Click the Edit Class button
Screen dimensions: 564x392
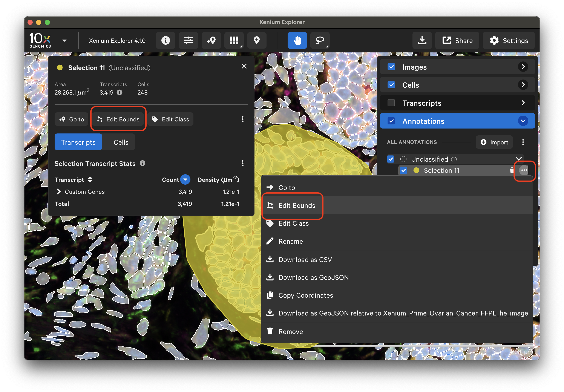171,119
